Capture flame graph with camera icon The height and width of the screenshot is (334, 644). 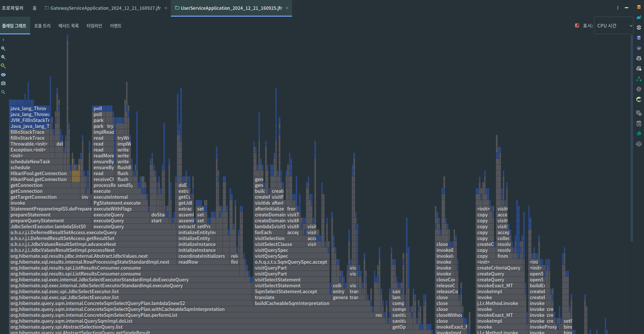click(3, 83)
